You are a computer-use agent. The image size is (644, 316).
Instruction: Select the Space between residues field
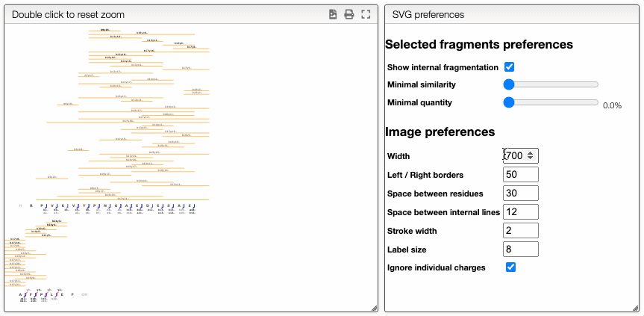pyautogui.click(x=521, y=193)
